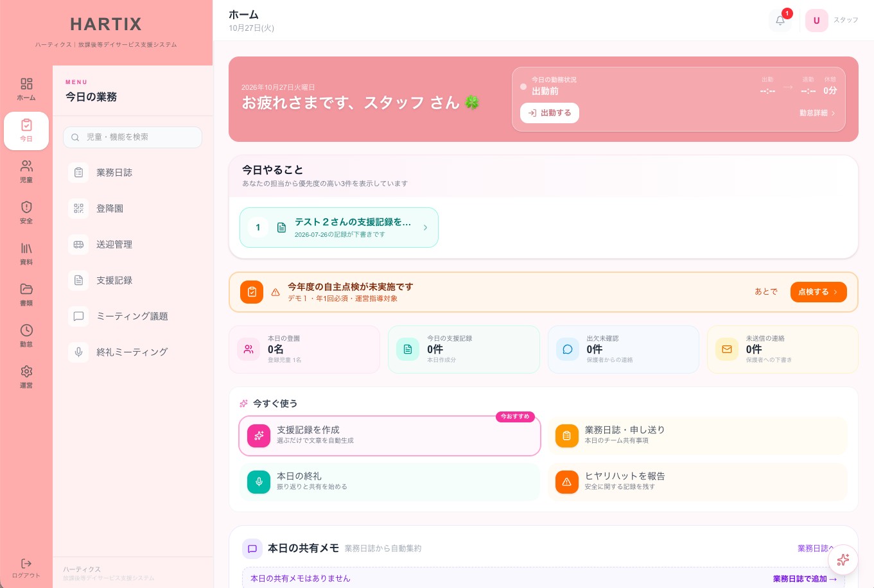This screenshot has height=588, width=874.
Task: Click the pink sparkle icon for 支援記録を作成
Action: click(259, 436)
